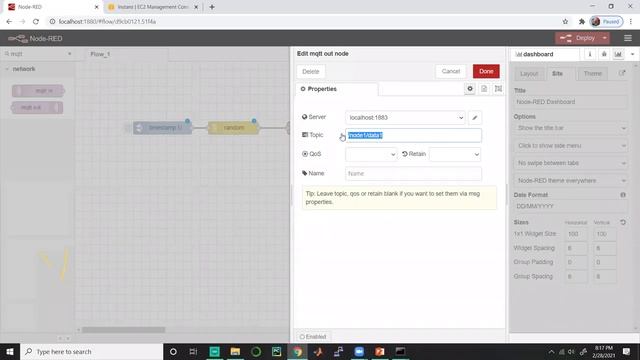Click the vertical 1x1 Widget Size field
The width and height of the screenshot is (640, 360).
tap(604, 234)
